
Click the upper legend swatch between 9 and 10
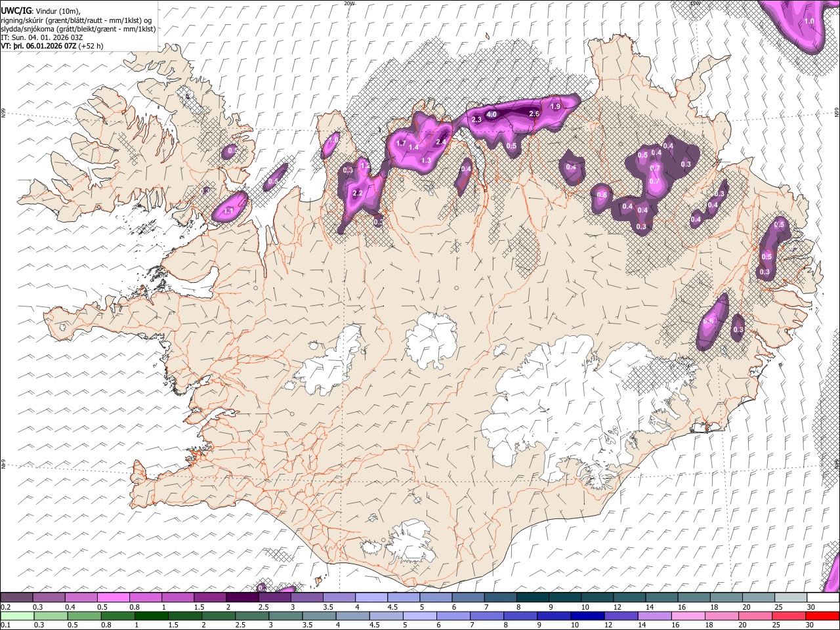pyautogui.click(x=564, y=597)
